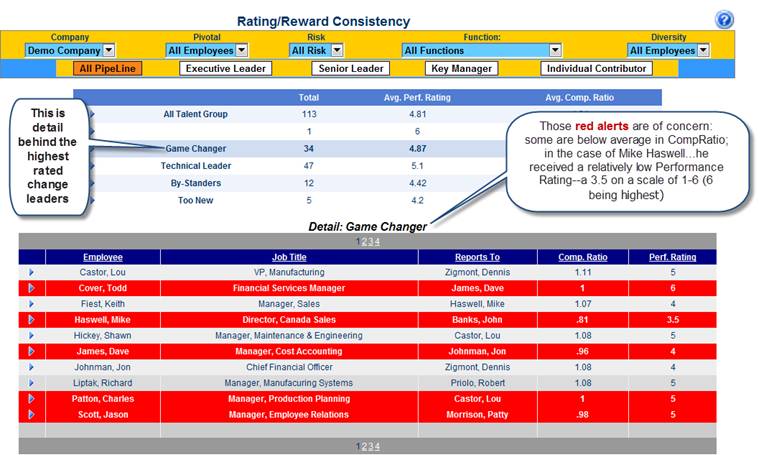Expand the Johnman, Jon row arrow

(x=31, y=367)
